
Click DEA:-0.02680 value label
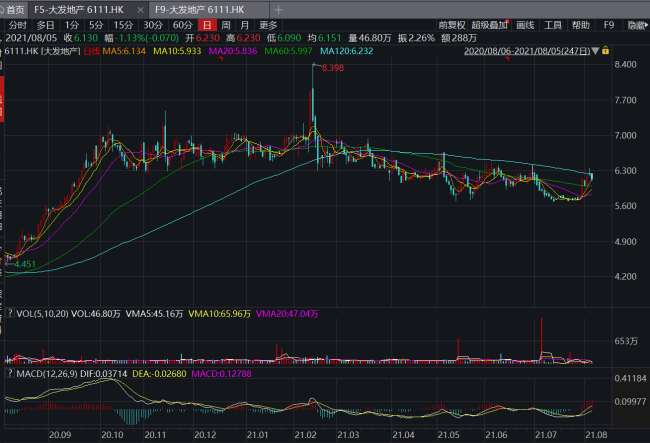point(159,374)
